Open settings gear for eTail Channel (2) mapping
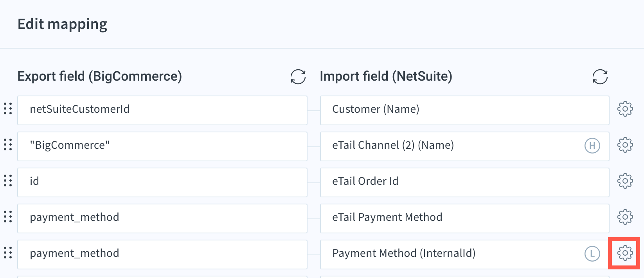Screen dimensions: 644x278 [x=625, y=145]
